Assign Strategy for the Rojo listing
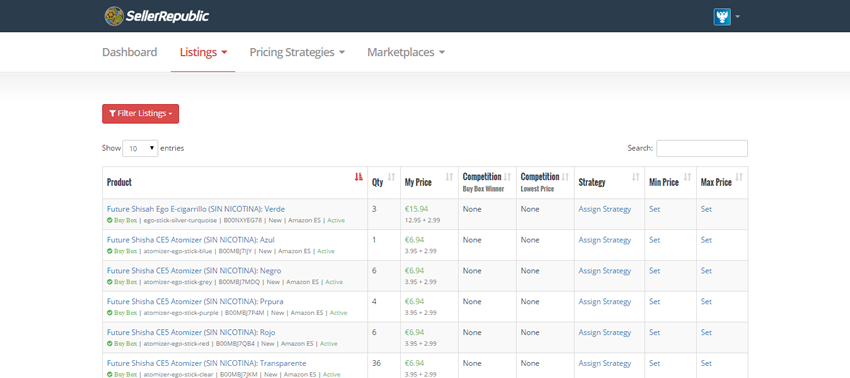Viewport: 850px width, 378px height. pos(604,332)
